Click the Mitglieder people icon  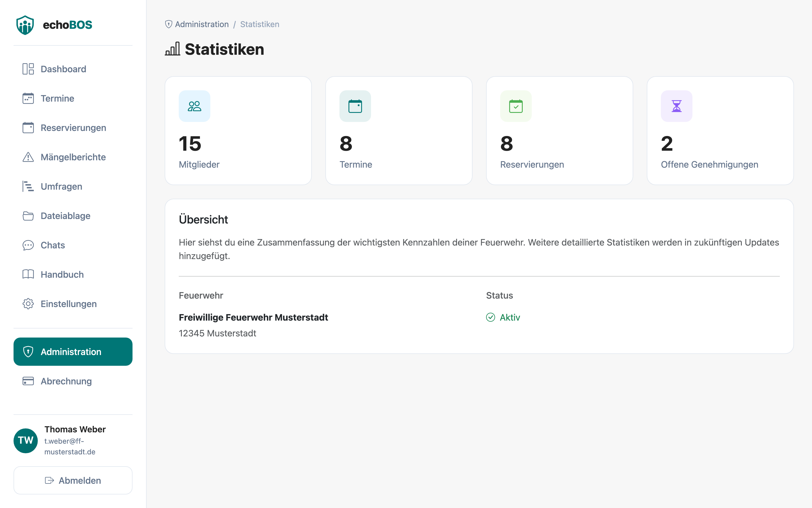tap(195, 106)
